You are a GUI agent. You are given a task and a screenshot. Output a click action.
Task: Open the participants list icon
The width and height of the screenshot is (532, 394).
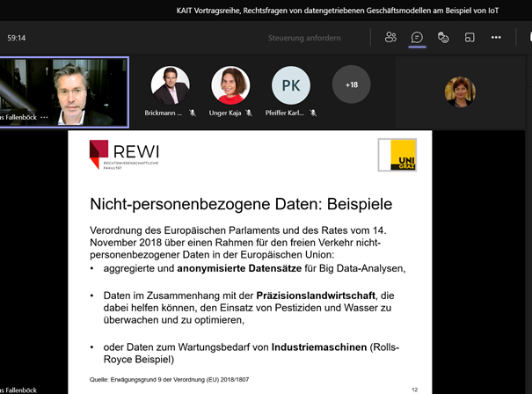[390, 37]
